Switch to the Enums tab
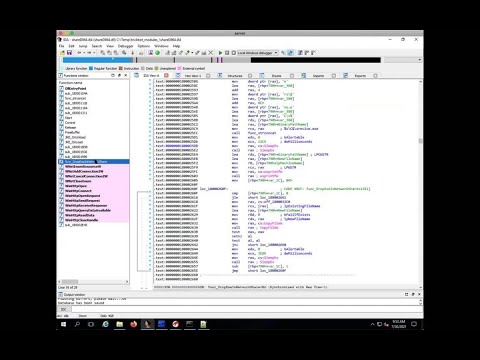The image size is (480, 360). (x=276, y=76)
